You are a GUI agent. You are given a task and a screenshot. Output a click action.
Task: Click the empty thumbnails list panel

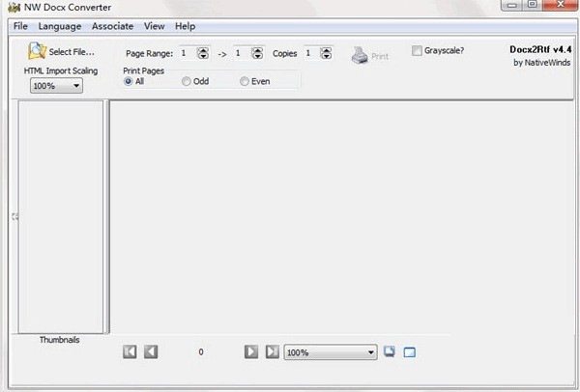[x=61, y=217]
